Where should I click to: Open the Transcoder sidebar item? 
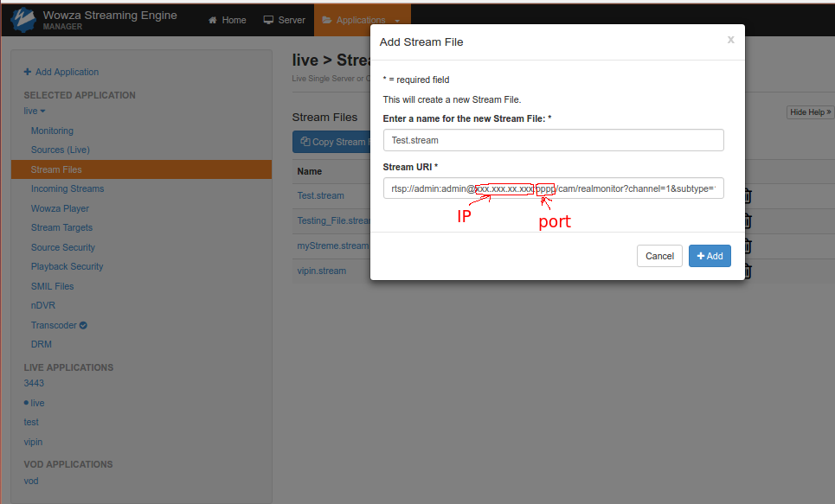pos(59,325)
